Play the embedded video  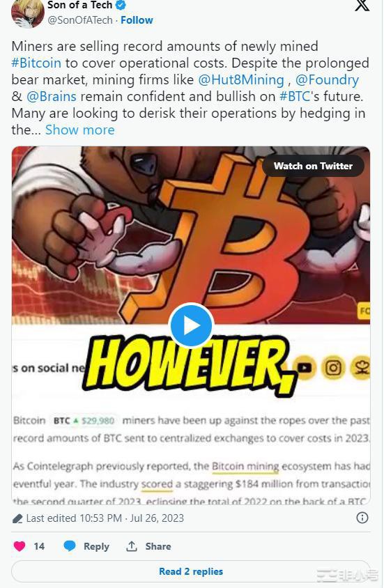[x=191, y=326]
